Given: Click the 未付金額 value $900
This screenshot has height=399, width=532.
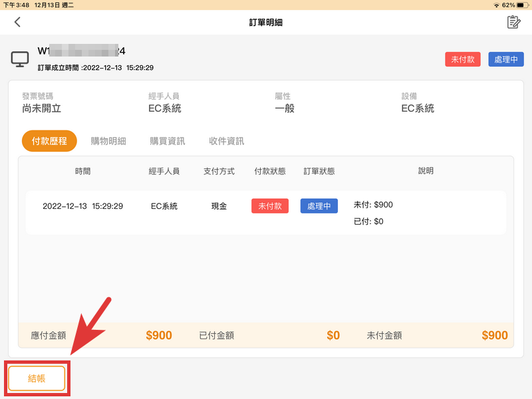Looking at the screenshot, I should 494,335.
